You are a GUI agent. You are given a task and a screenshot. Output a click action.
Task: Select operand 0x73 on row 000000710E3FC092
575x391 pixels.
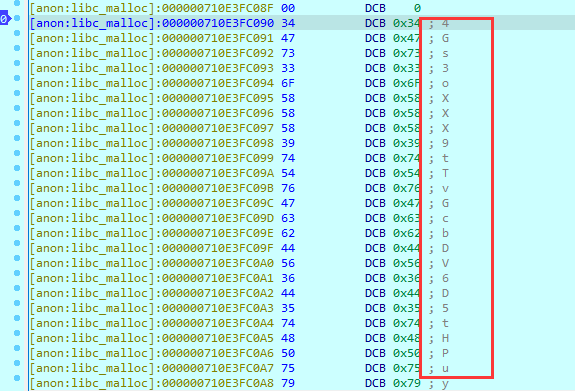tap(406, 53)
